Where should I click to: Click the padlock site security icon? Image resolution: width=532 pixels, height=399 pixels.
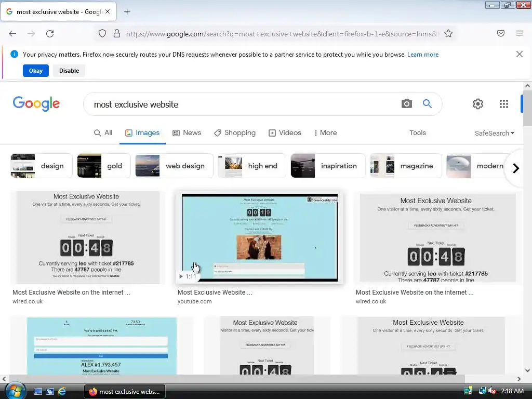117,34
